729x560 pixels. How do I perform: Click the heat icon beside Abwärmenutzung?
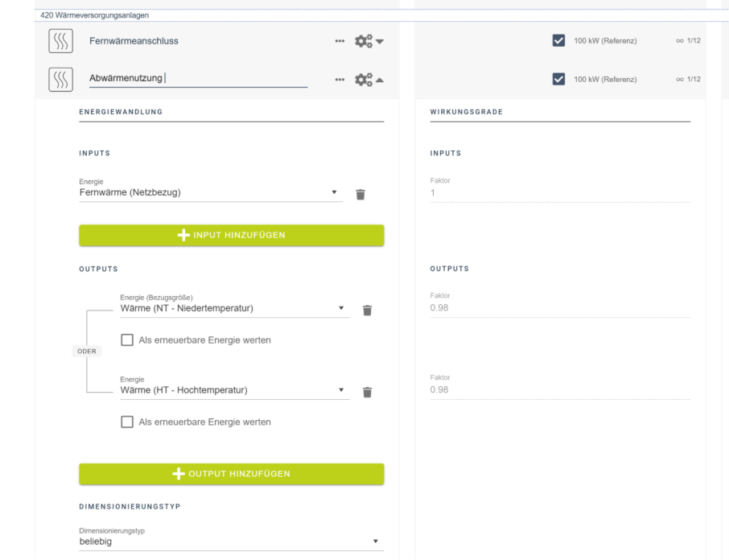pyautogui.click(x=60, y=80)
